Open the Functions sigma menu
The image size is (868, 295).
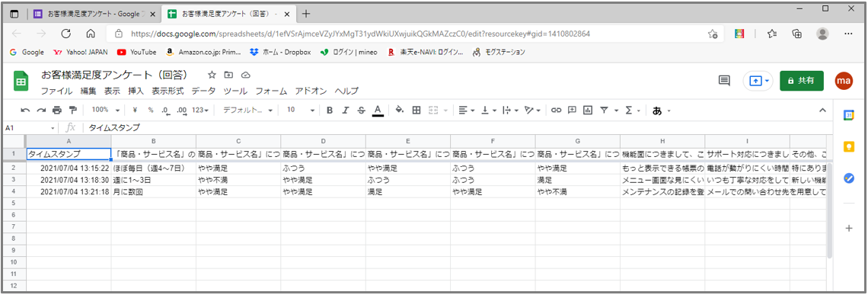pos(632,111)
